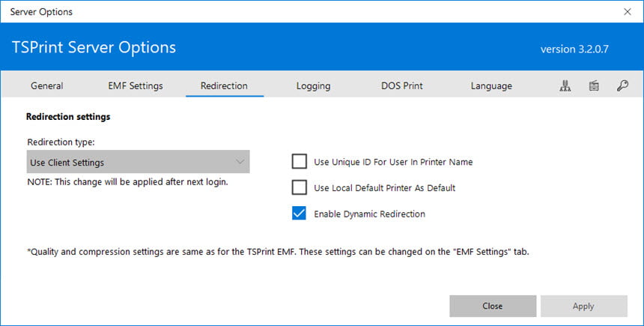Click the version 3.2.0.7 text
Viewport: 644px width, 326px height.
(x=574, y=49)
